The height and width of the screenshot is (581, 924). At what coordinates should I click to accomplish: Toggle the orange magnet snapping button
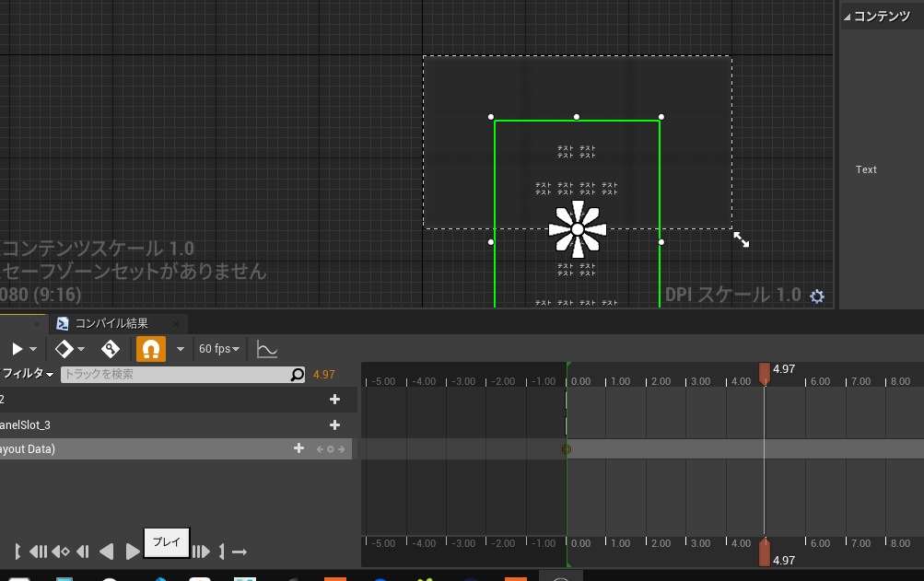pyautogui.click(x=151, y=349)
